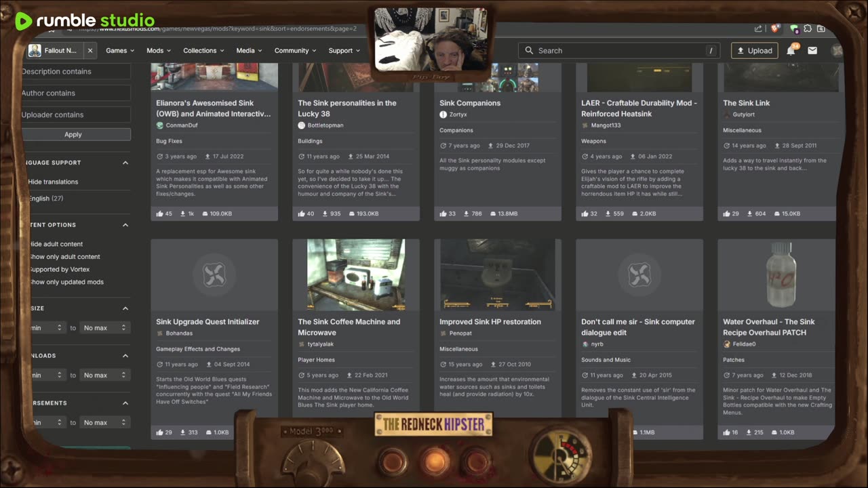Endorse thumbs-up on Elianora's Awesomised Sink card
Image resolution: width=868 pixels, height=488 pixels.
point(160,213)
